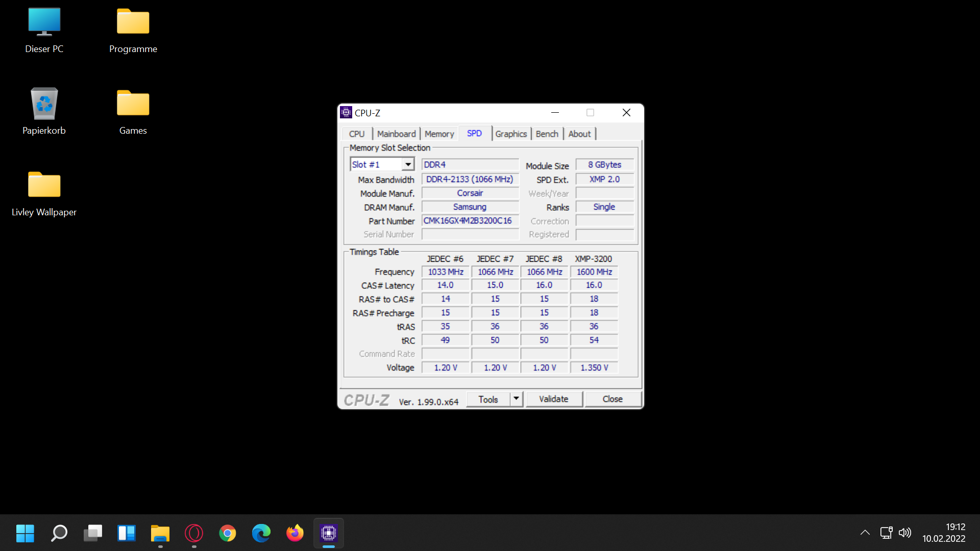Click the CPU-Z taskbar icon
This screenshot has height=551, width=980.
click(x=329, y=533)
